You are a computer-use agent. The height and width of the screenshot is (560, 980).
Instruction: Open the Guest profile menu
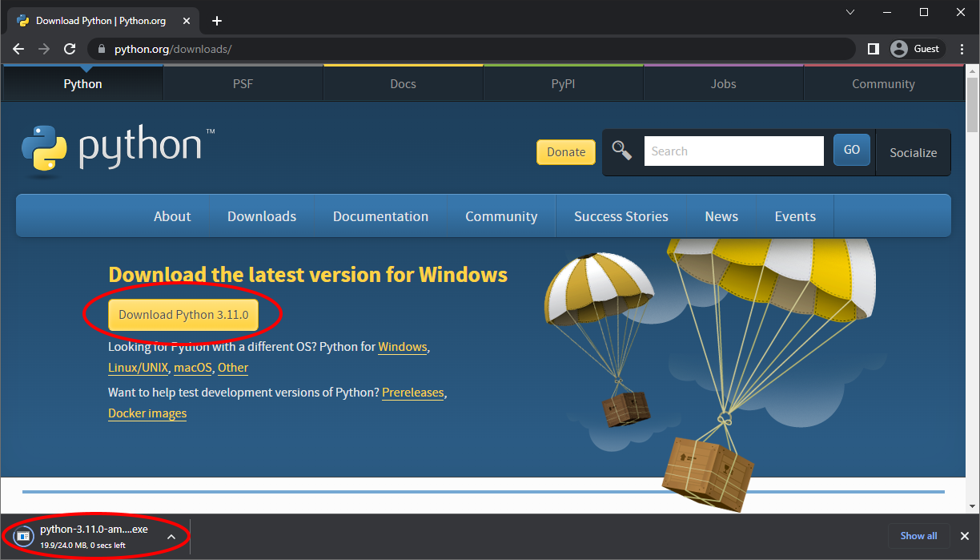pyautogui.click(x=917, y=49)
